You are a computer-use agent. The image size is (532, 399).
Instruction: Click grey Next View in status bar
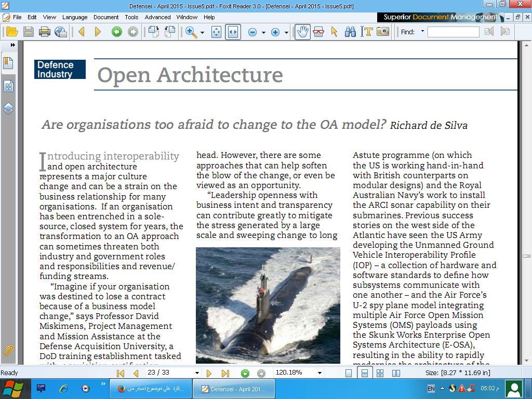click(x=261, y=373)
